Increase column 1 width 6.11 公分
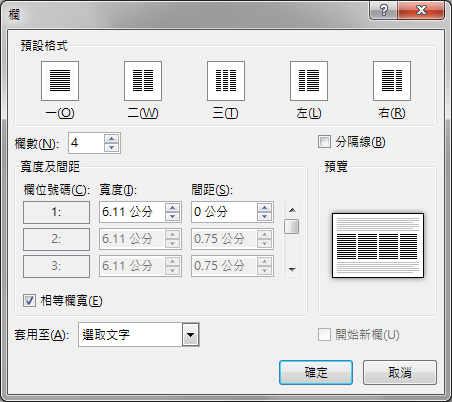Viewport: 452px width, 402px height. pos(172,208)
